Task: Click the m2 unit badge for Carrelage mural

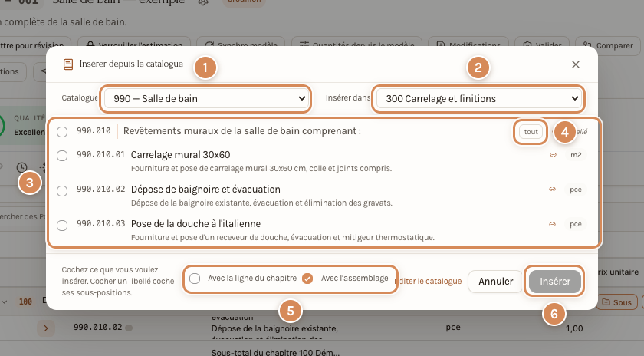Action: click(576, 155)
